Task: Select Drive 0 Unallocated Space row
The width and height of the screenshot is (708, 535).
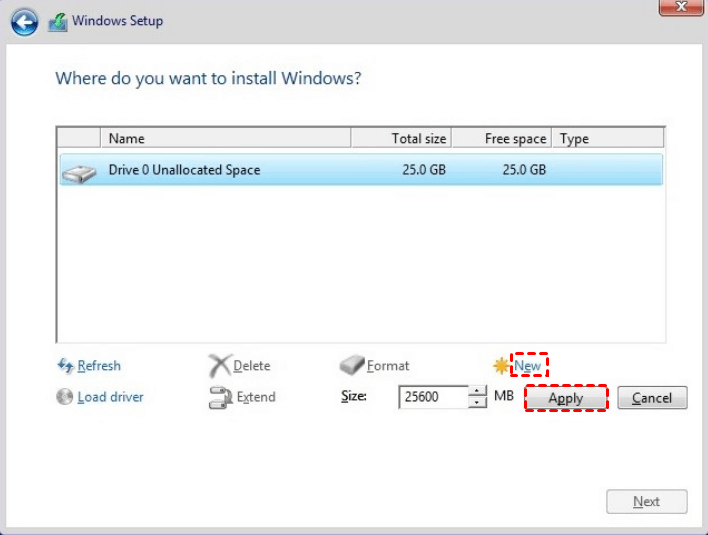Action: coord(361,170)
